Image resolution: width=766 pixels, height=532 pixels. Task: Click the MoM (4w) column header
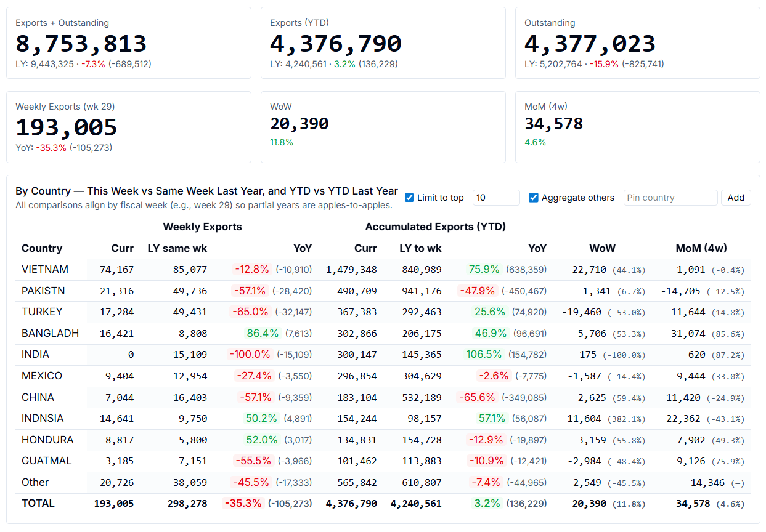(701, 248)
